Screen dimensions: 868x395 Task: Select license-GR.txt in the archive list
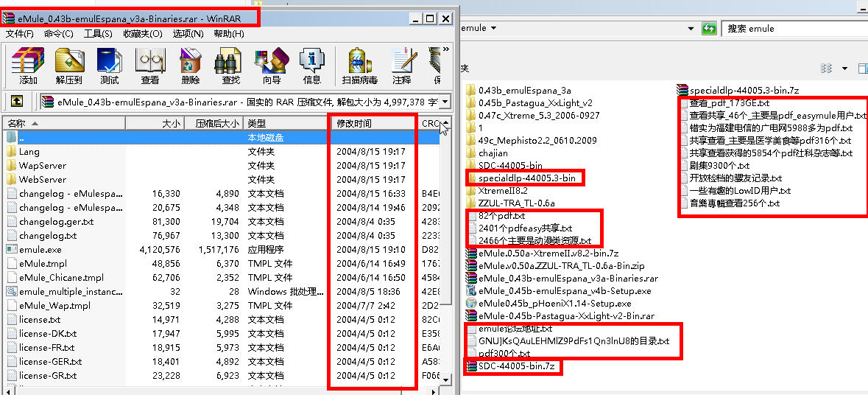(48, 376)
